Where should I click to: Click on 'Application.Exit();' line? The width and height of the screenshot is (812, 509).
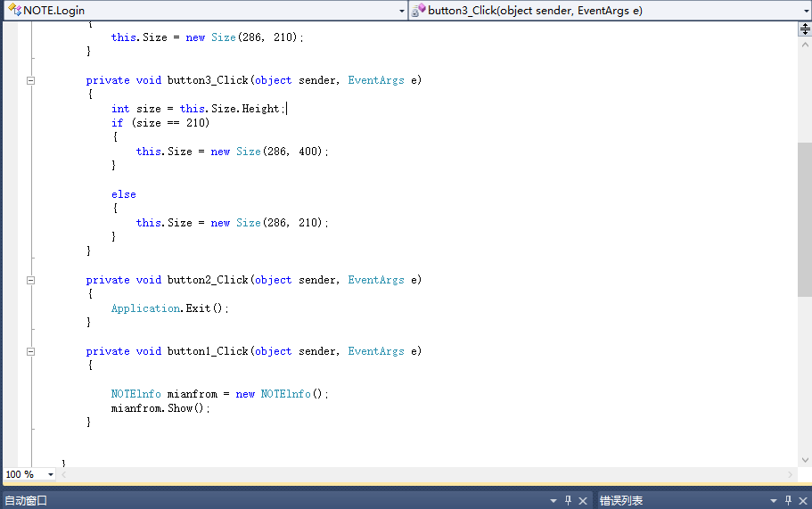(x=170, y=308)
